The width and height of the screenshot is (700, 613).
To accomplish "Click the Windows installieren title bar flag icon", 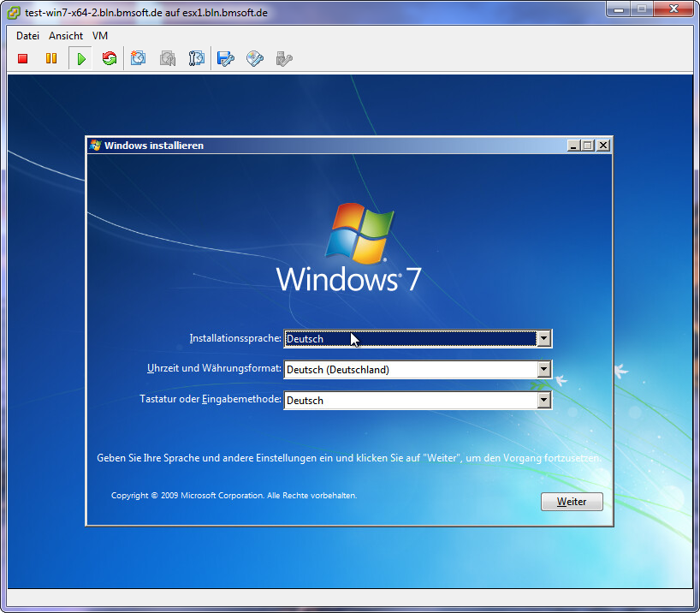I will [x=95, y=146].
